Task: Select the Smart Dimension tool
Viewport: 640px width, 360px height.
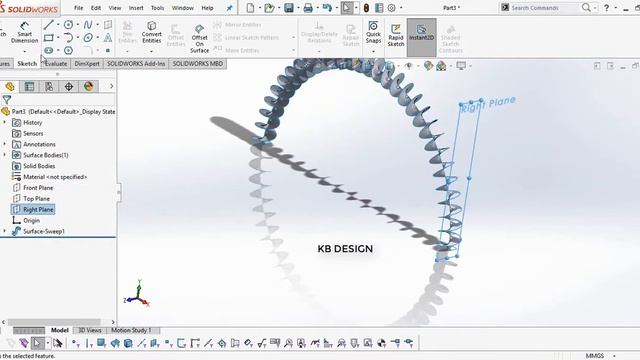Action: tap(24, 32)
